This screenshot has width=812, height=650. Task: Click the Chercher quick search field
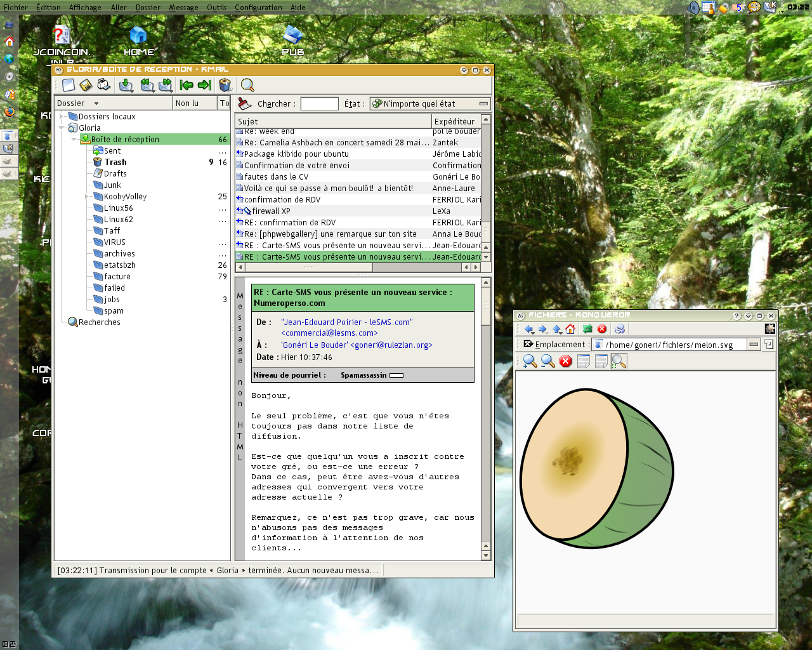tap(319, 103)
